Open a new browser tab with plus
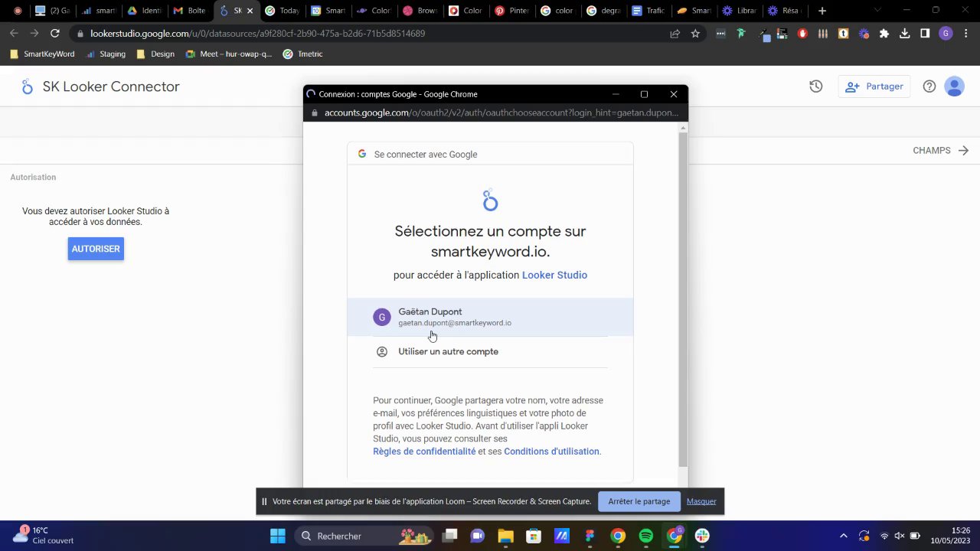The width and height of the screenshot is (980, 551). pos(822,11)
